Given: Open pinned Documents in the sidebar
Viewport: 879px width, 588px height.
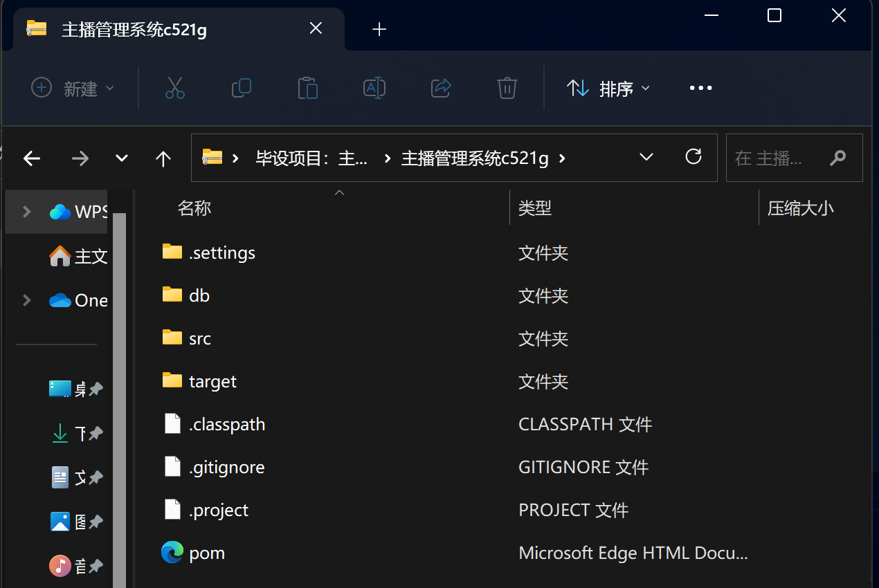Looking at the screenshot, I should point(75,477).
